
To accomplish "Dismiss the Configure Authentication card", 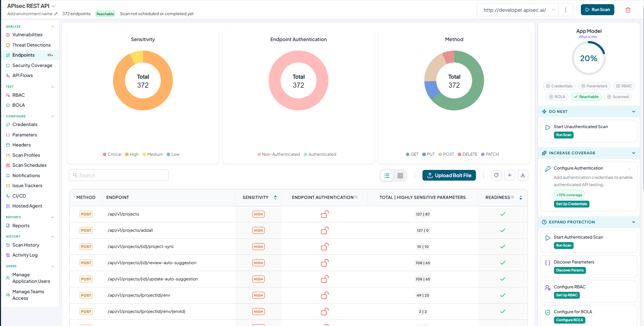I will (630, 169).
